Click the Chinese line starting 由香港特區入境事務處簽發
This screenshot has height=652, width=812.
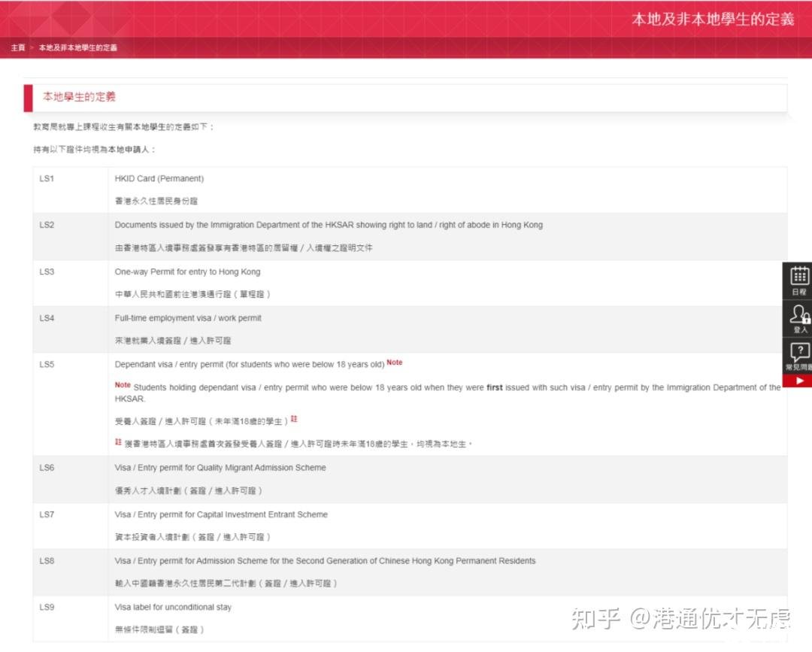(x=244, y=248)
